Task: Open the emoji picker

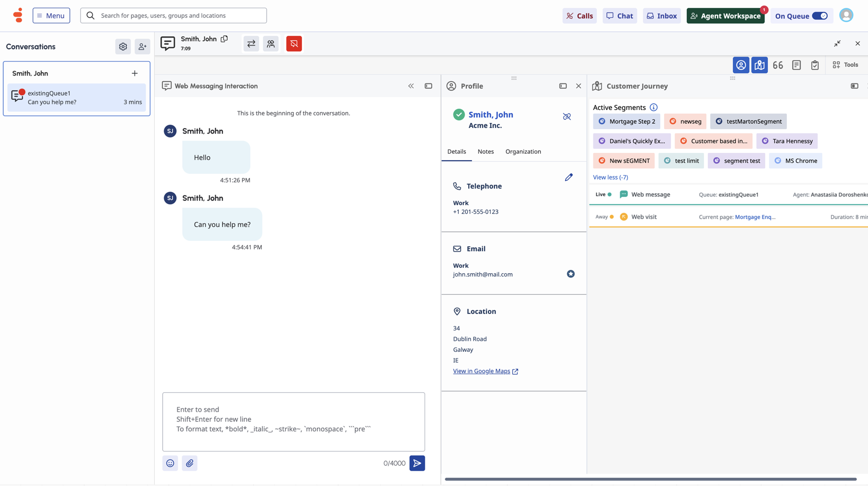Action: 170,463
